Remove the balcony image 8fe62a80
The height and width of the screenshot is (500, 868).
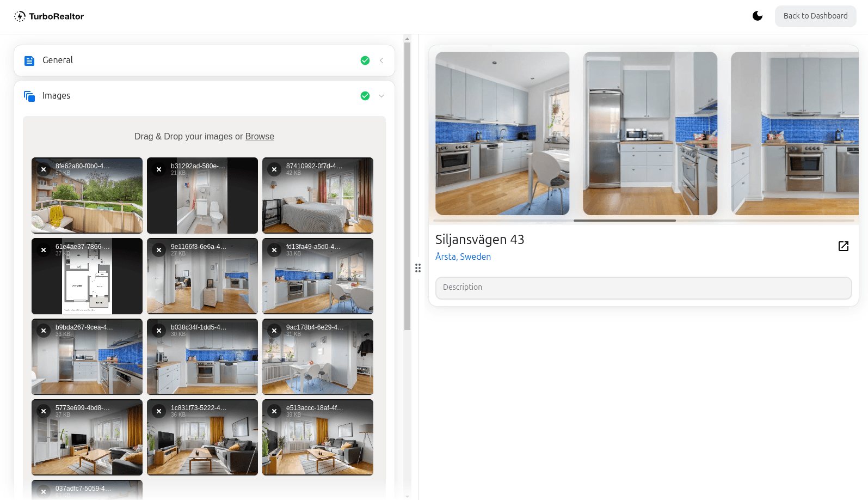point(44,169)
